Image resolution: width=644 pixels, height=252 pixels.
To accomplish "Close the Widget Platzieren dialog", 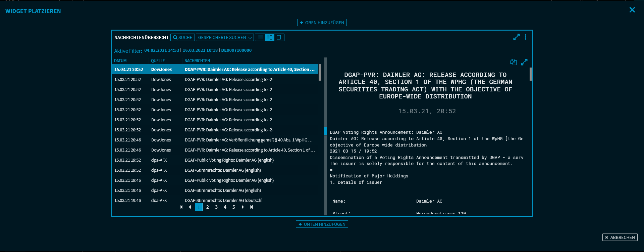I will pos(632,10).
